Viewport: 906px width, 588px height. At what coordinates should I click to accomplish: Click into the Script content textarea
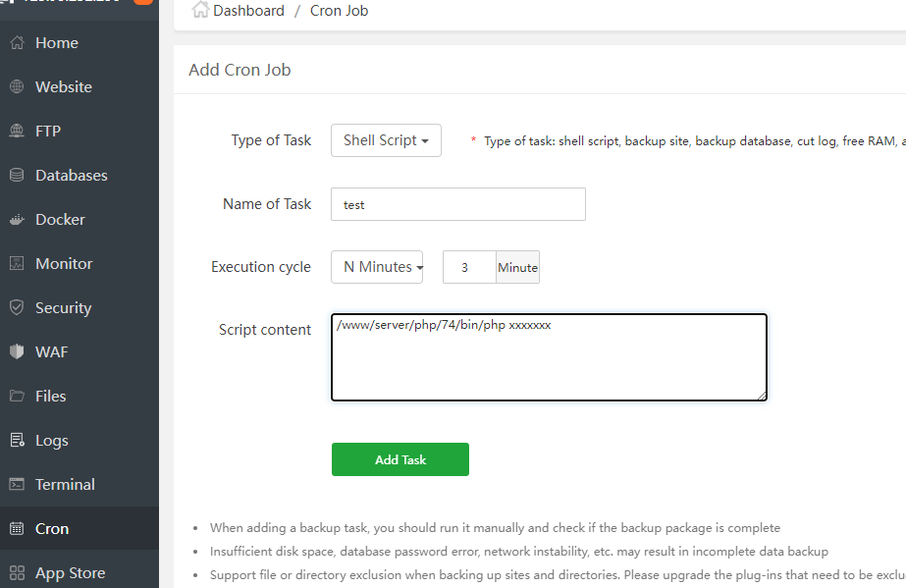point(549,357)
